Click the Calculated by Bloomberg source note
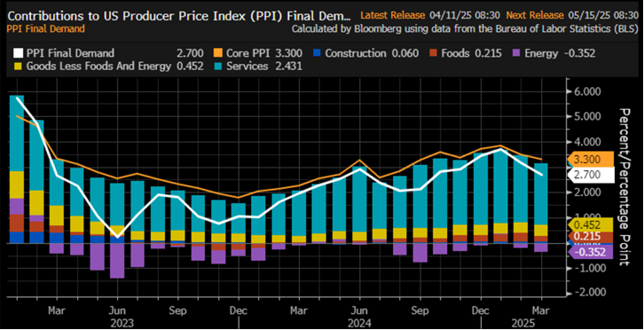644x330 pixels. [465, 28]
